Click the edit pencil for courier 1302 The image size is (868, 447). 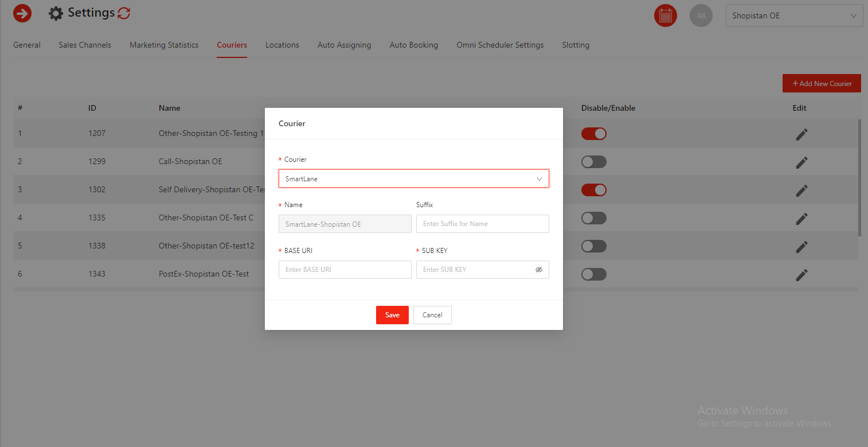coord(801,191)
